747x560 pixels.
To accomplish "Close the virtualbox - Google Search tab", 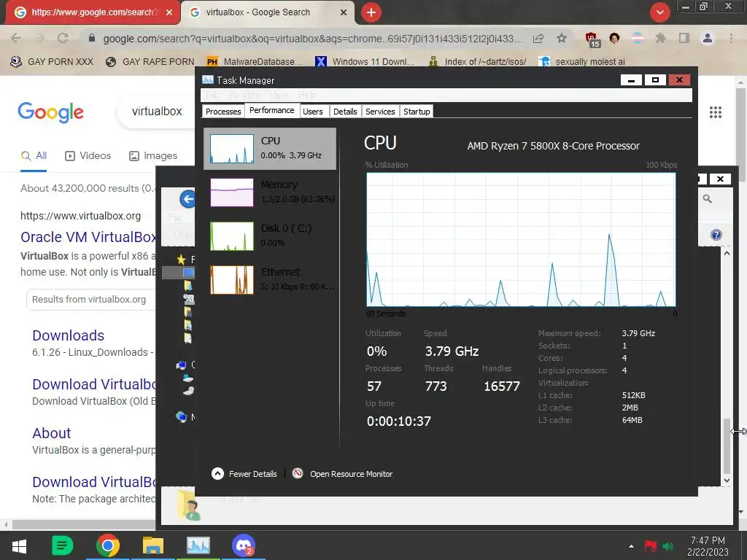I will (x=344, y=12).
